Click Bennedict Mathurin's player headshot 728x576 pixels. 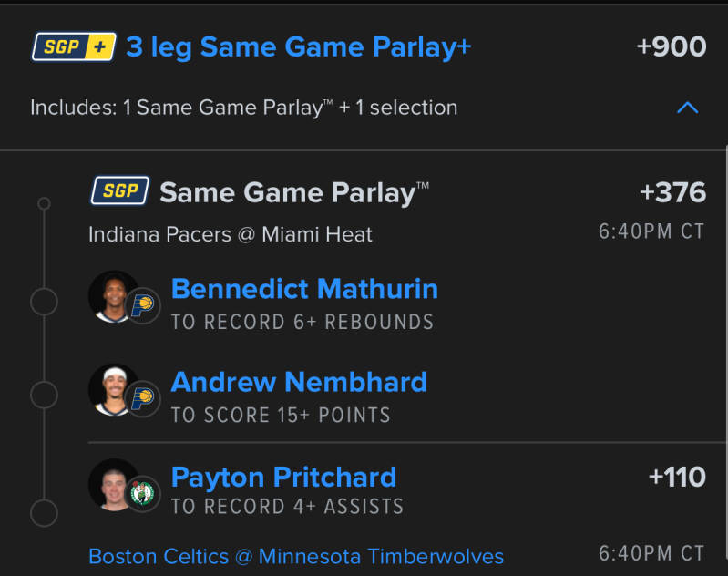point(113,295)
